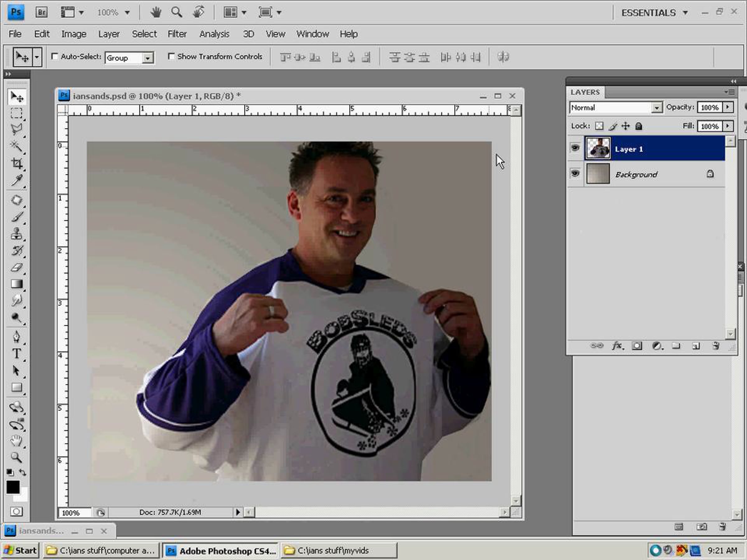Select the Spot Healing Brush tool

(x=16, y=200)
